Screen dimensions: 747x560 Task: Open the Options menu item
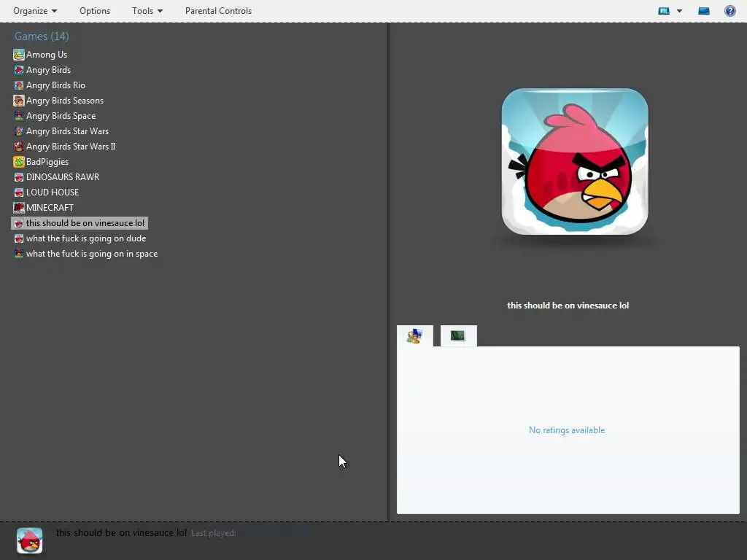[x=95, y=10]
